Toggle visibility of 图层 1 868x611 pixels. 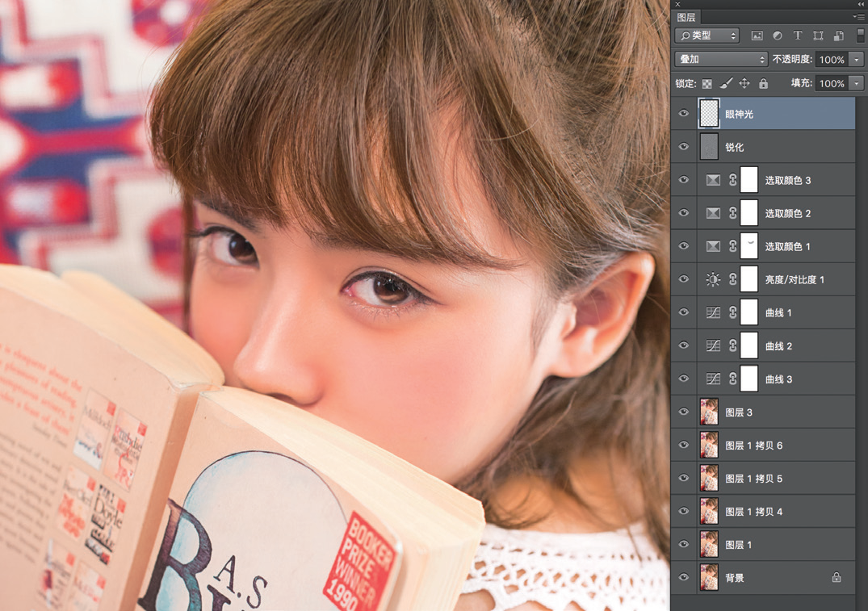pyautogui.click(x=684, y=544)
